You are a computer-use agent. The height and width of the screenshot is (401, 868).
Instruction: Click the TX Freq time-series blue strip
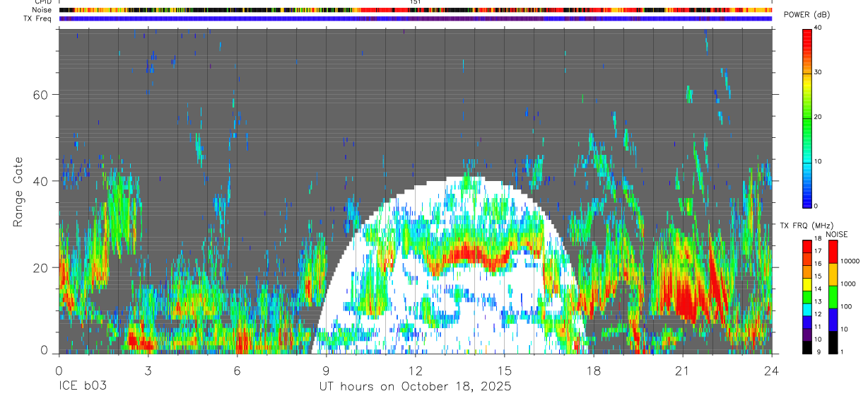pyautogui.click(x=416, y=19)
